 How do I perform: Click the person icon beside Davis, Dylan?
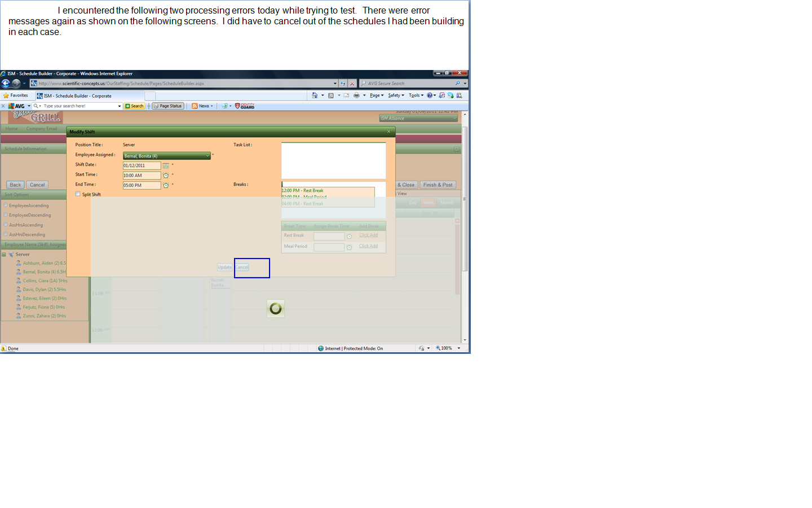point(19,290)
